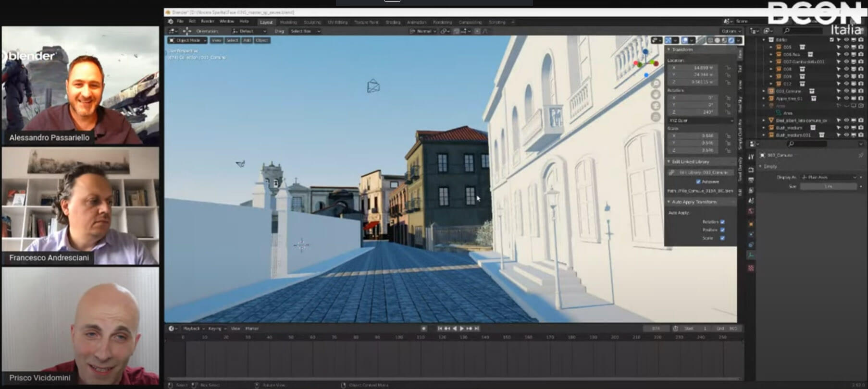This screenshot has width=868, height=389.
Task: Hide Apple_tree_01 in viewport via eye
Action: (x=846, y=98)
